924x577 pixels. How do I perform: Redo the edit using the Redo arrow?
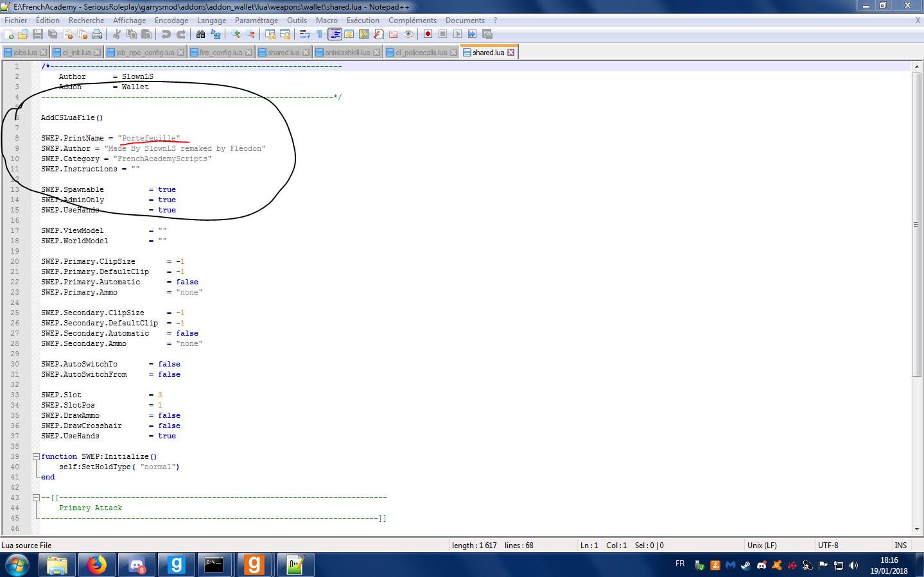(181, 34)
